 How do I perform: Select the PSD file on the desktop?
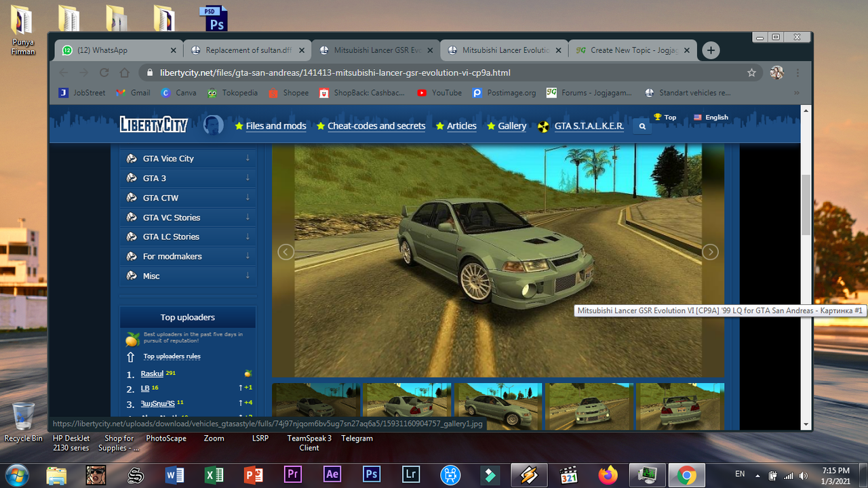pyautogui.click(x=213, y=19)
